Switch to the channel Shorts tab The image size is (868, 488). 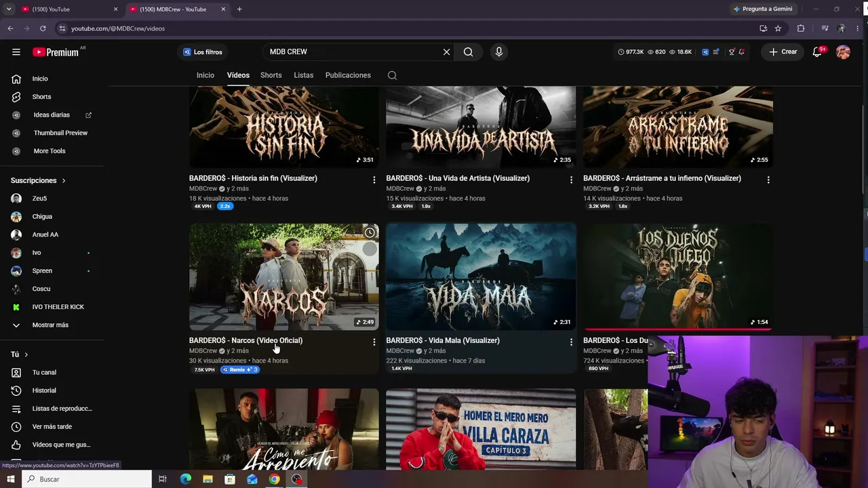(x=271, y=75)
